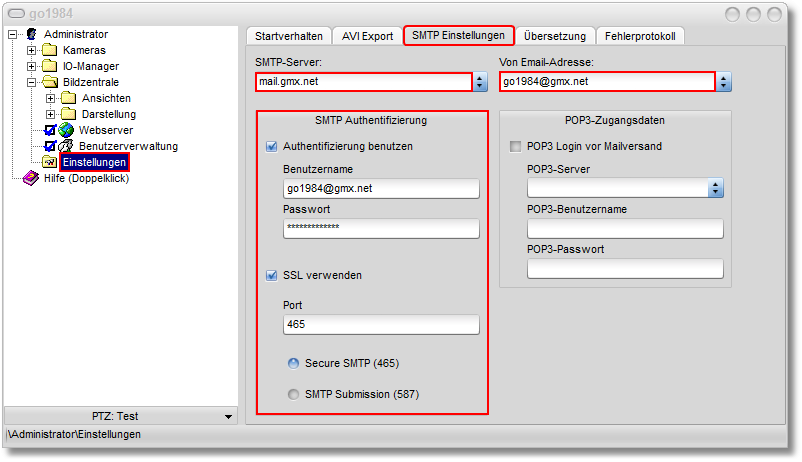Click the Hilfe book icon
This screenshot has height=462, width=802.
[32, 178]
